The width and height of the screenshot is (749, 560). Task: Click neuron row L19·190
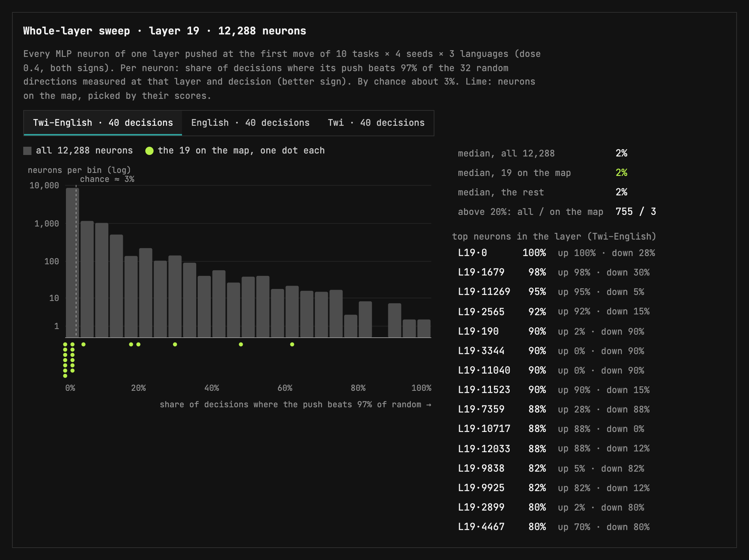tap(556, 331)
